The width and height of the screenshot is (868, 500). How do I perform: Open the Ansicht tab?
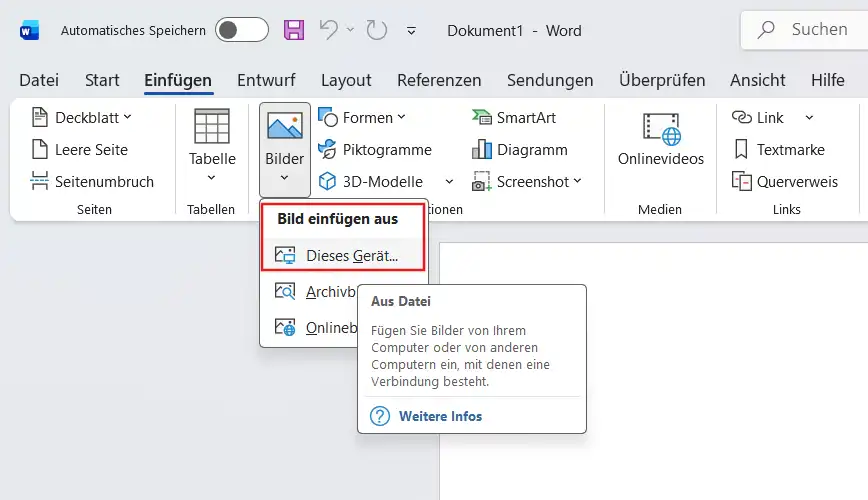757,80
